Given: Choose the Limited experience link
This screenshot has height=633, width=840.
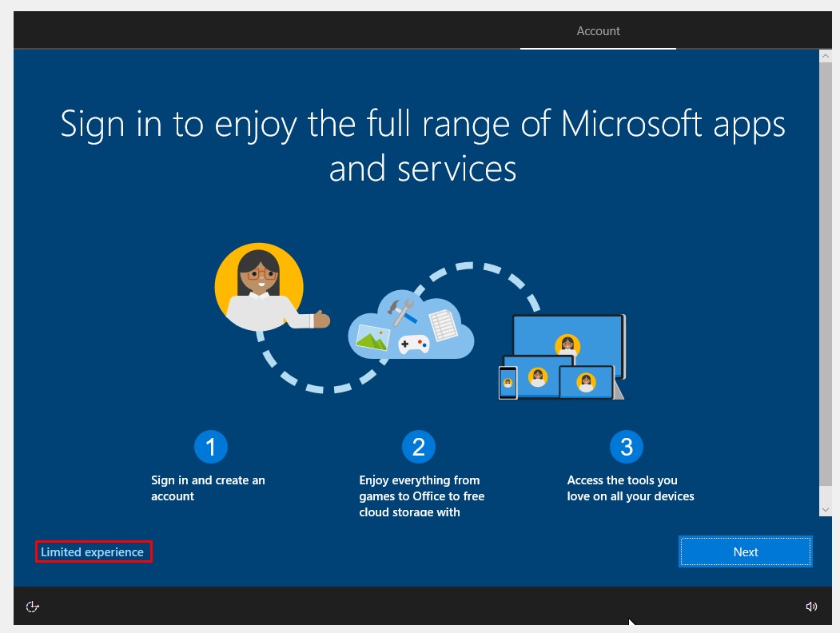Looking at the screenshot, I should pos(93,551).
